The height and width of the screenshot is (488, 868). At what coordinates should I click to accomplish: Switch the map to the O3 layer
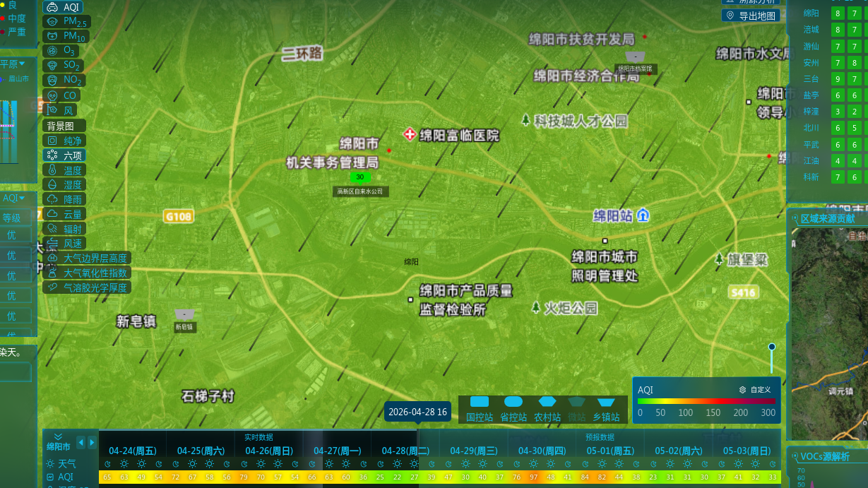[61, 51]
